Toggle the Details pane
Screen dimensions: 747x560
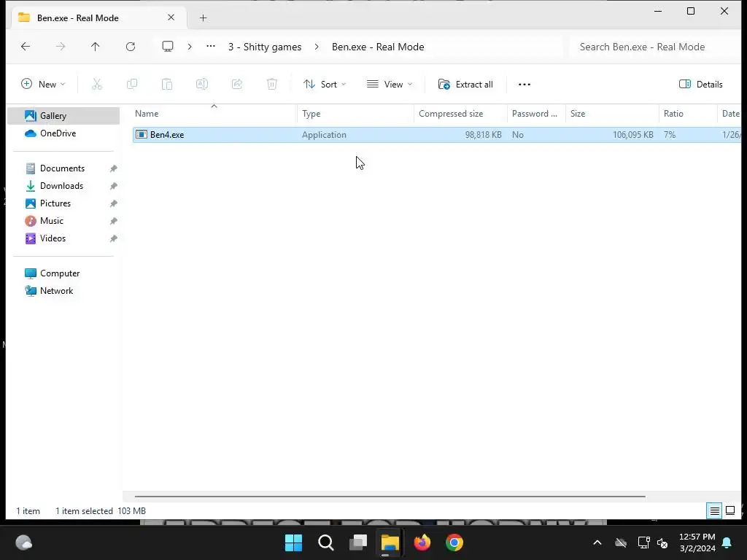701,85
